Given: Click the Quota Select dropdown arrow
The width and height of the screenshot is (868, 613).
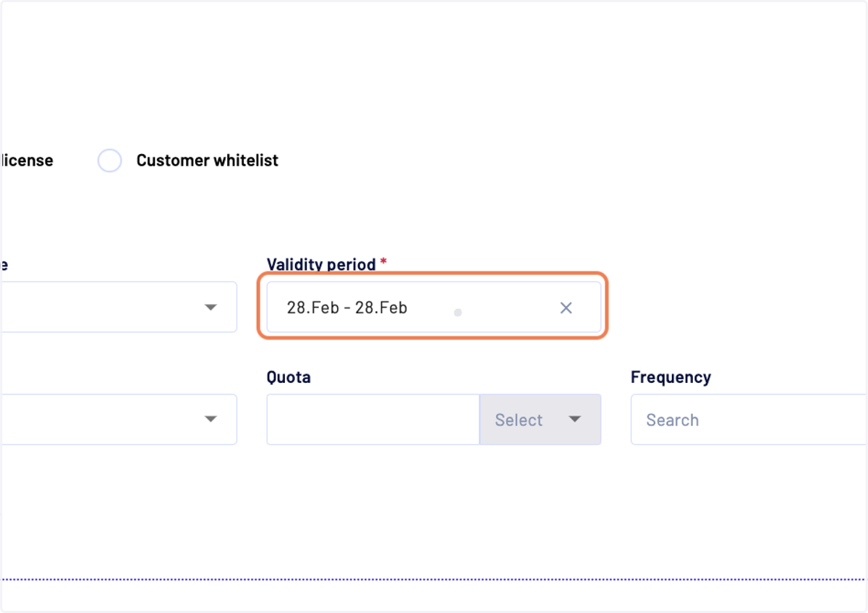Looking at the screenshot, I should coord(575,419).
